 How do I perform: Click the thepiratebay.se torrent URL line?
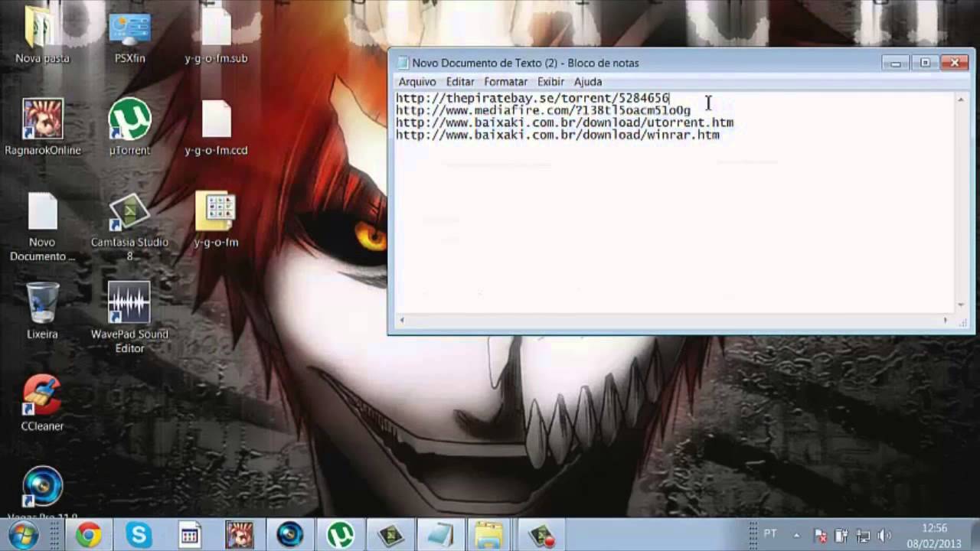532,98
